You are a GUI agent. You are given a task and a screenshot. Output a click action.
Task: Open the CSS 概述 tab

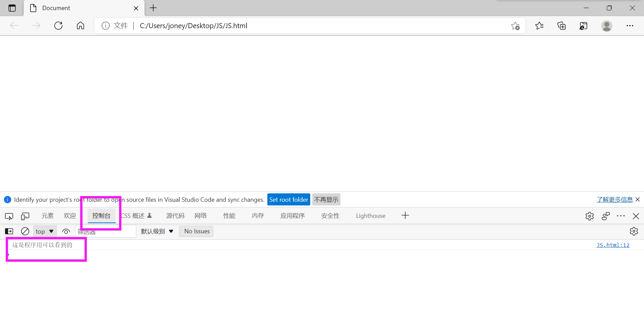click(136, 216)
